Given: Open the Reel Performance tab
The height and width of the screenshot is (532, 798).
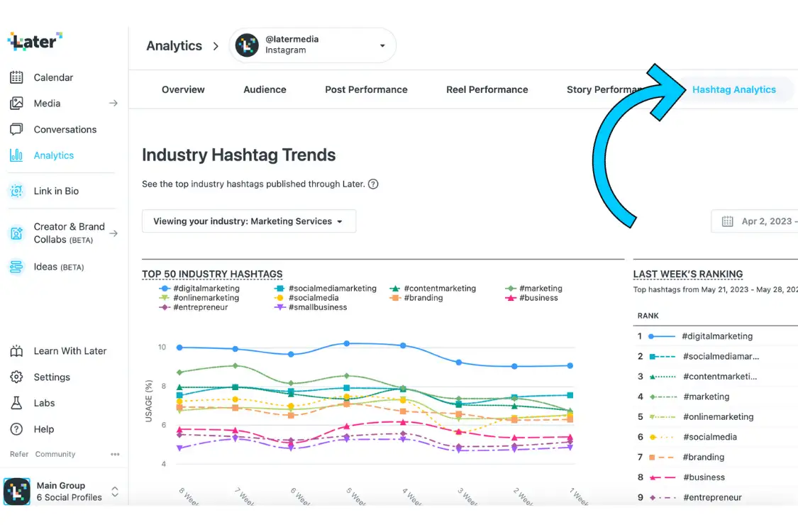Looking at the screenshot, I should pyautogui.click(x=487, y=89).
